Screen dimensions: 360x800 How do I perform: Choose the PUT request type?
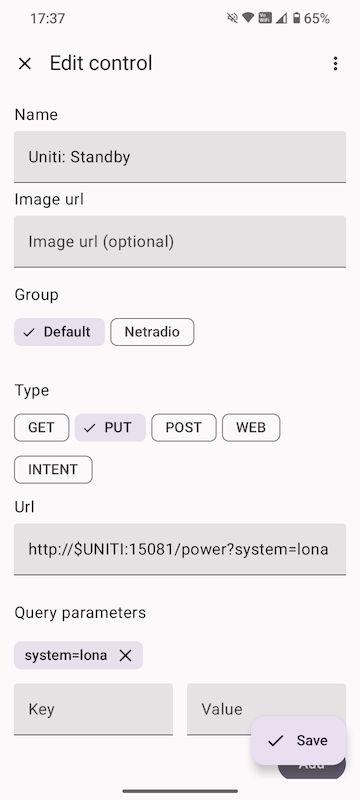tap(110, 428)
